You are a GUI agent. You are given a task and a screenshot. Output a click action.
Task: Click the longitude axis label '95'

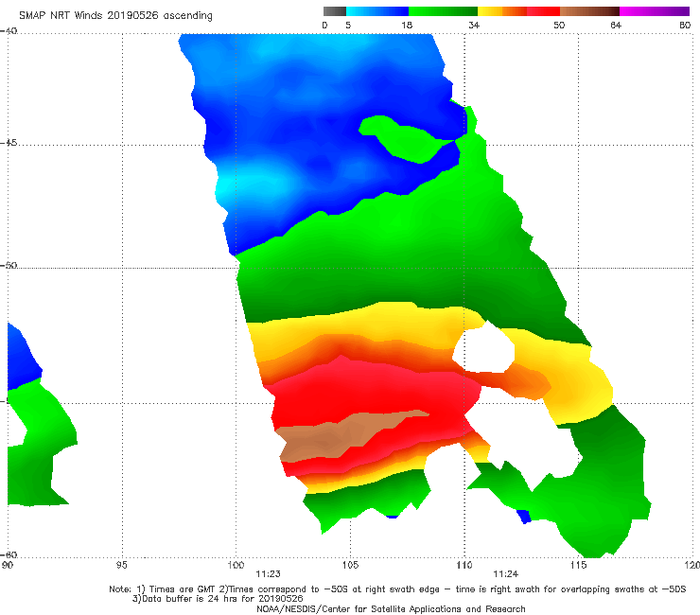(121, 565)
